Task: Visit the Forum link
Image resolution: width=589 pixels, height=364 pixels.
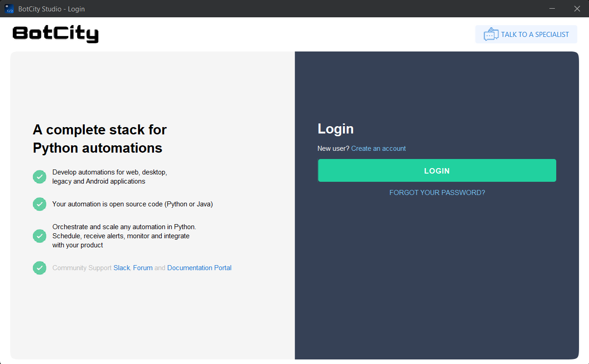Action: point(143,268)
